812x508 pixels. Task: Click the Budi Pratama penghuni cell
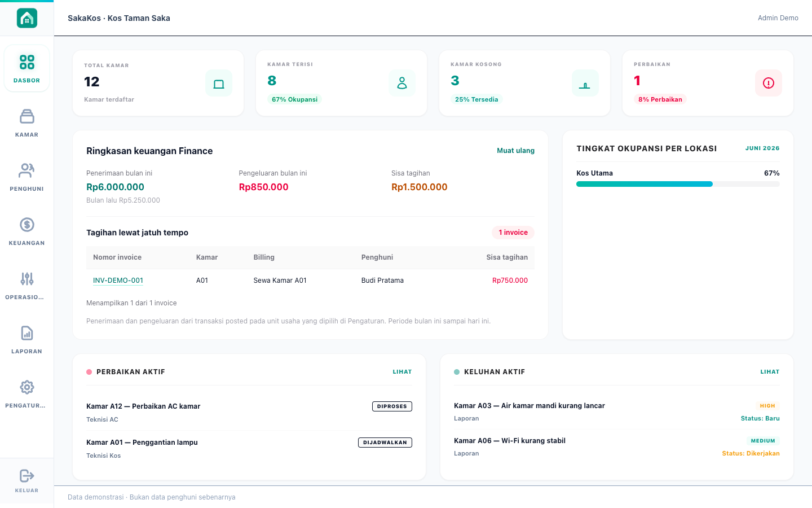[382, 281]
